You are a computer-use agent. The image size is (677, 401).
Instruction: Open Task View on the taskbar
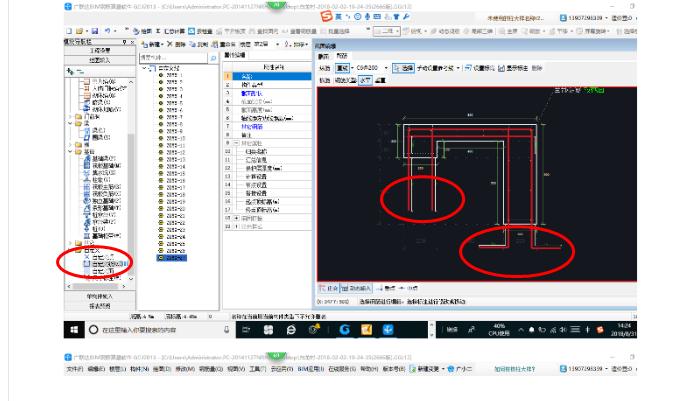point(246,330)
